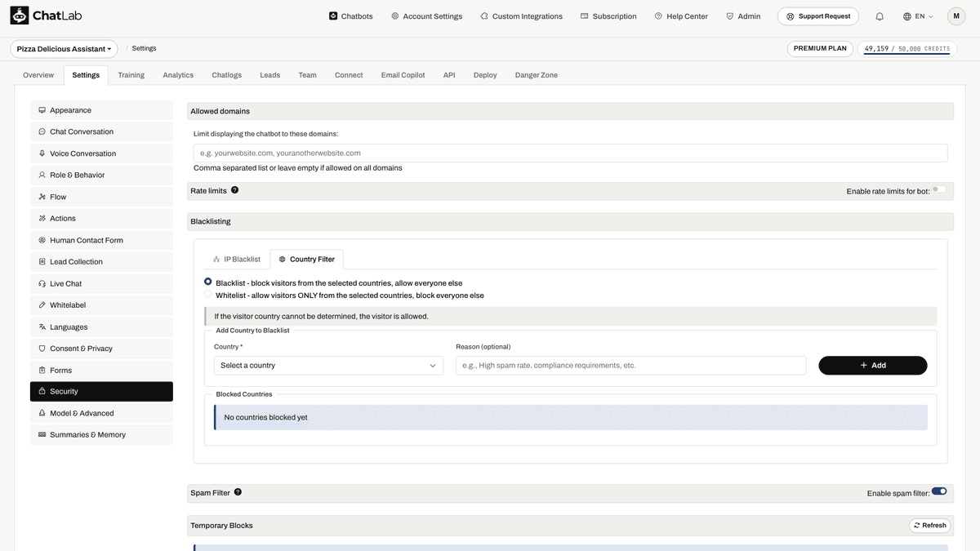Switch to the Team tab
This screenshot has height=551, width=980.
307,75
